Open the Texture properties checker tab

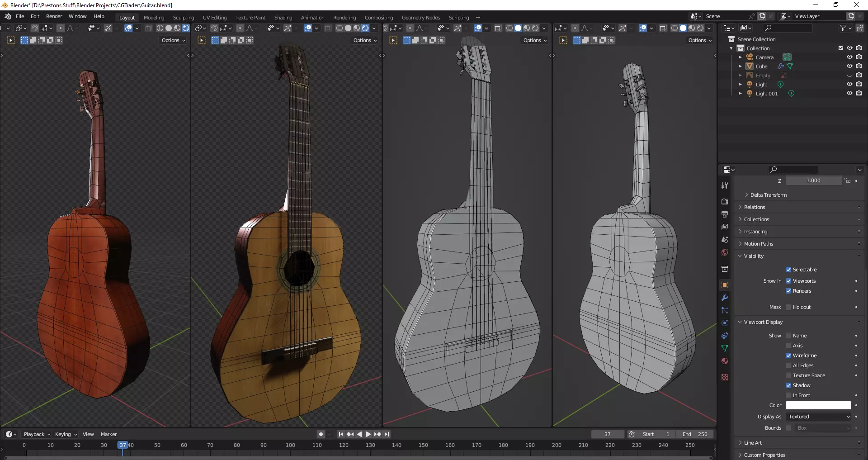pyautogui.click(x=725, y=377)
